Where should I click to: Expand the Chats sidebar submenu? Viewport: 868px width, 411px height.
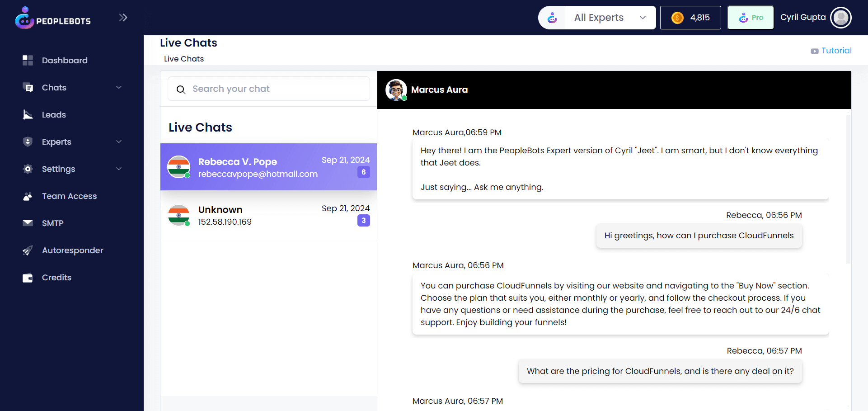point(119,87)
